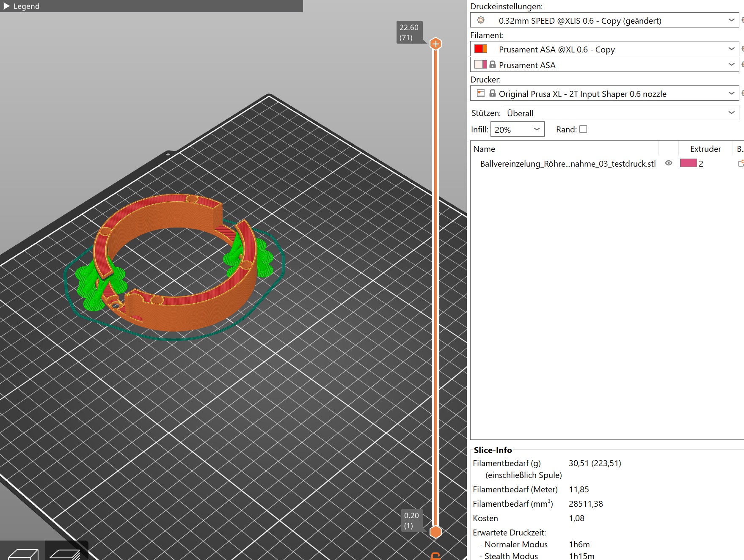Expand the Legend panel triangle
744x560 pixels.
6,6
